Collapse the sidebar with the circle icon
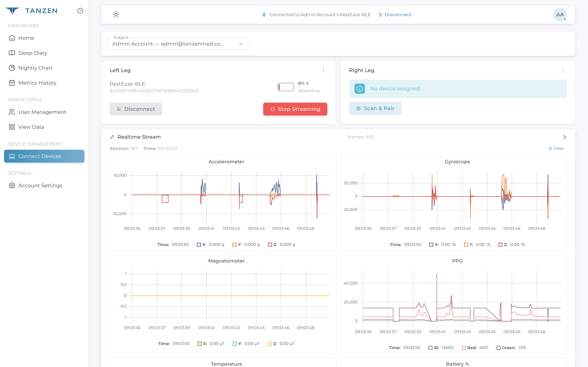 [x=80, y=11]
